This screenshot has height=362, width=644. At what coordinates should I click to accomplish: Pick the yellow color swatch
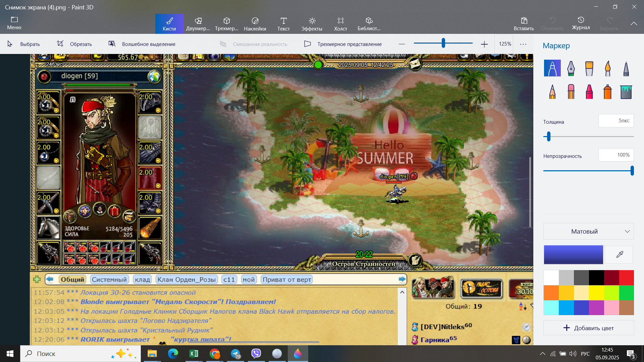(596, 293)
